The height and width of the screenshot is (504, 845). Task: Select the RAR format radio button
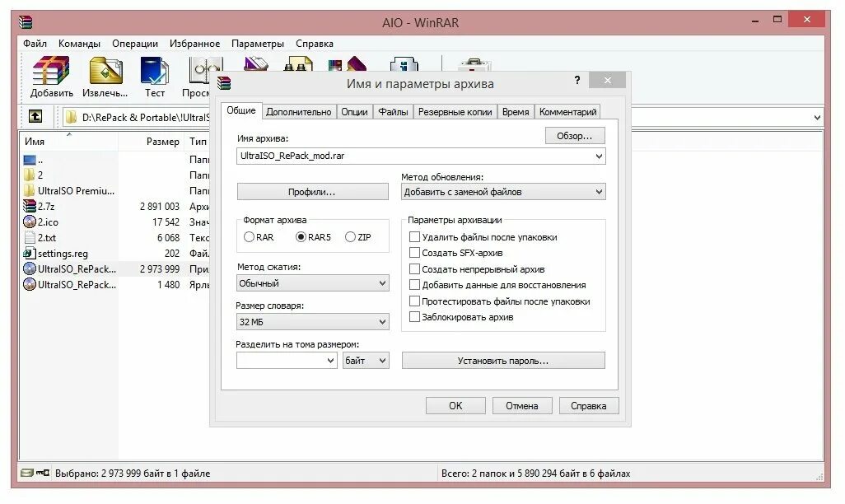click(x=249, y=236)
